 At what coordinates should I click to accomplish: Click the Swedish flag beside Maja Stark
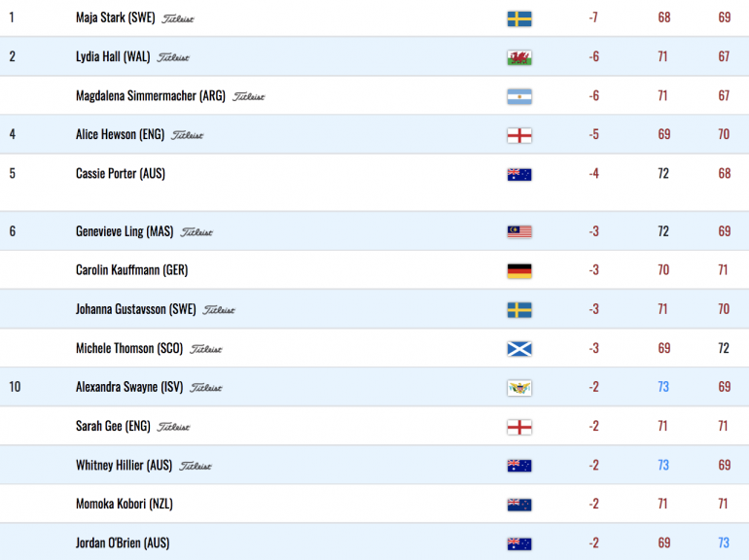(519, 18)
